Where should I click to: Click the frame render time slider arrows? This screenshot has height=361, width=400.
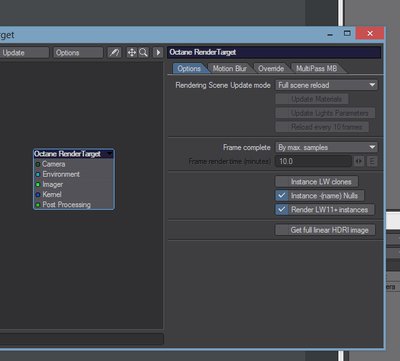point(359,161)
